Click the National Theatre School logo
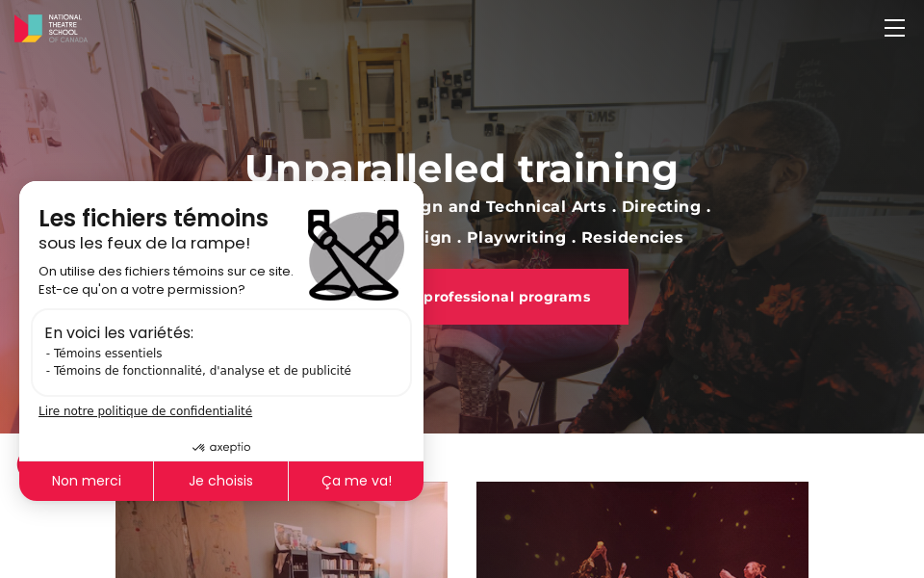Screen dimensions: 924x578 coord(51,28)
